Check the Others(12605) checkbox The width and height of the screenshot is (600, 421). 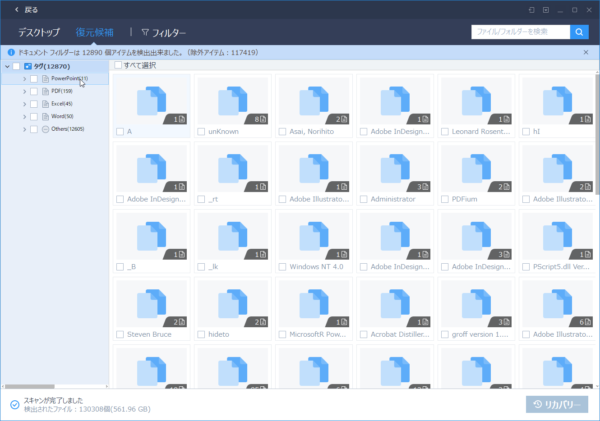click(34, 129)
